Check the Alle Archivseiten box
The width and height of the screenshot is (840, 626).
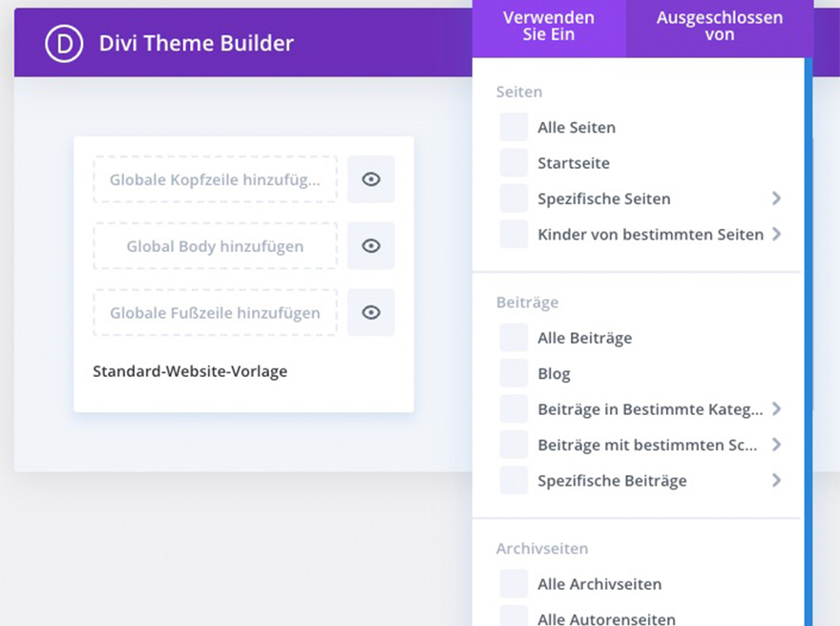tap(514, 584)
